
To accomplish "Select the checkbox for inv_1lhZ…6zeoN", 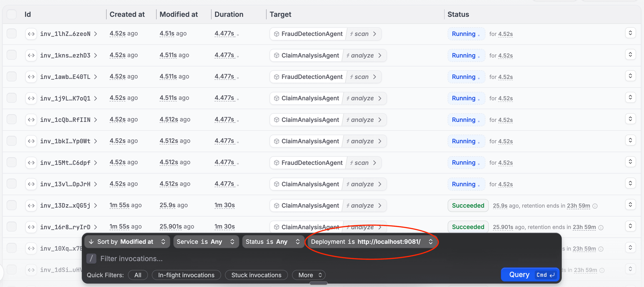I will point(12,33).
